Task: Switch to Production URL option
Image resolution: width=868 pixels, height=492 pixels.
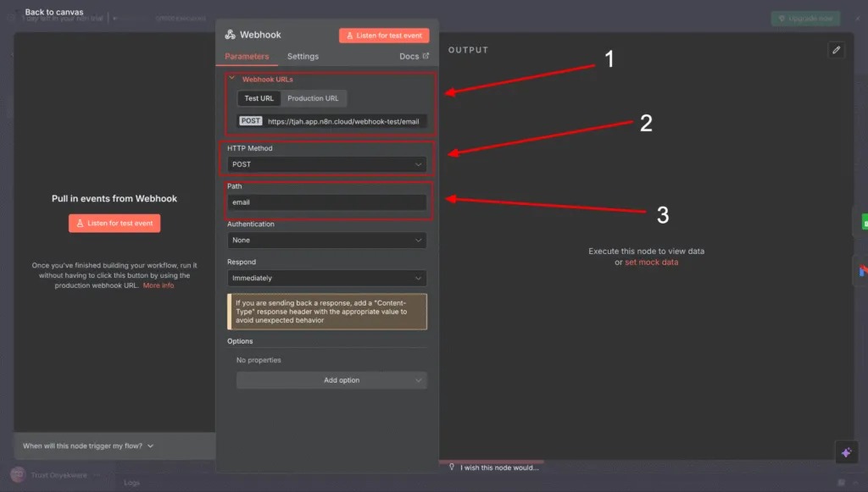Action: (x=313, y=98)
